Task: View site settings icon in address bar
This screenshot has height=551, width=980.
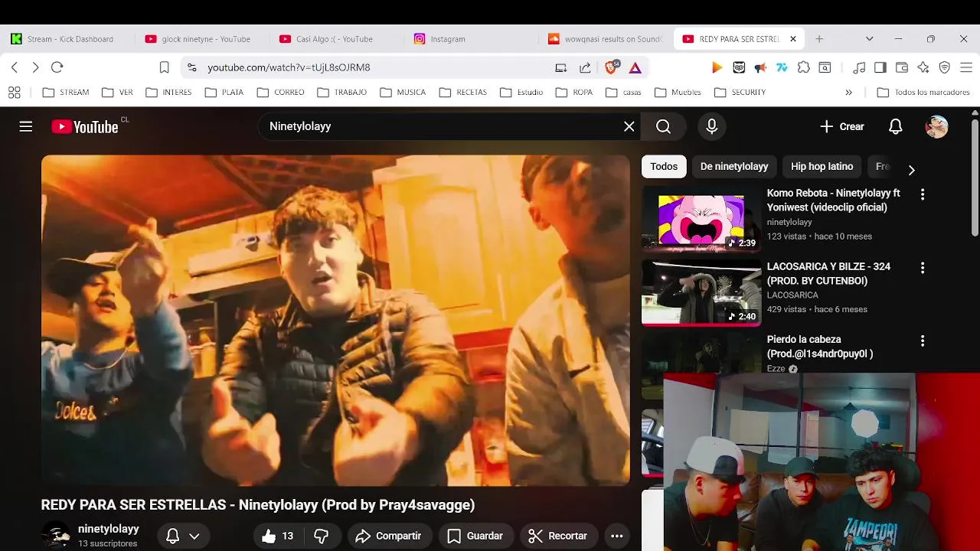Action: [191, 67]
